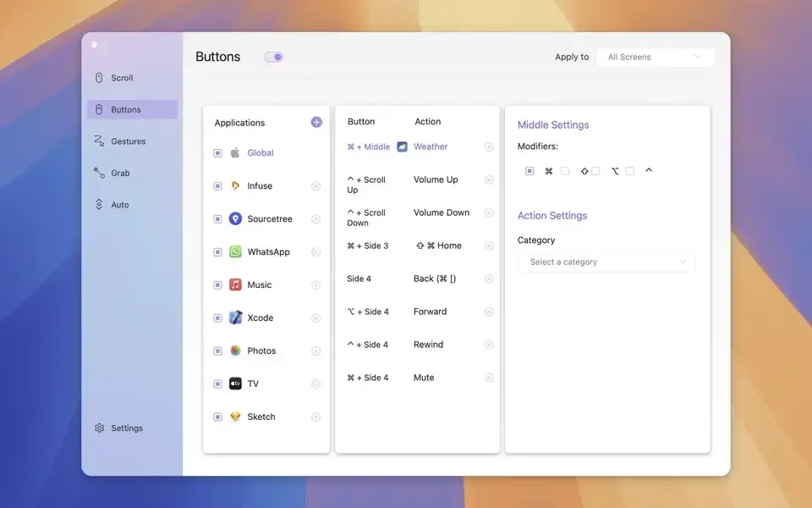Viewport: 812px width, 508px height.
Task: Remove Xcode from the applications list
Action: click(x=315, y=317)
